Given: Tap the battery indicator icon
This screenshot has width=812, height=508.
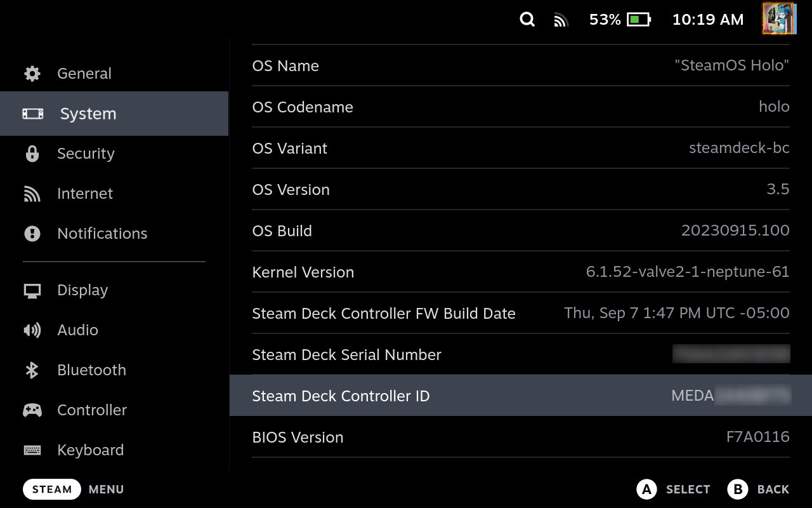Looking at the screenshot, I should [x=639, y=20].
